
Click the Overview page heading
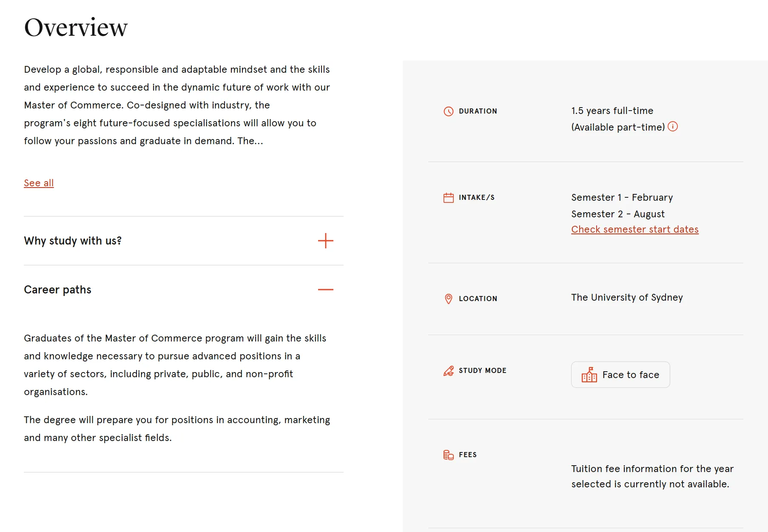(76, 28)
